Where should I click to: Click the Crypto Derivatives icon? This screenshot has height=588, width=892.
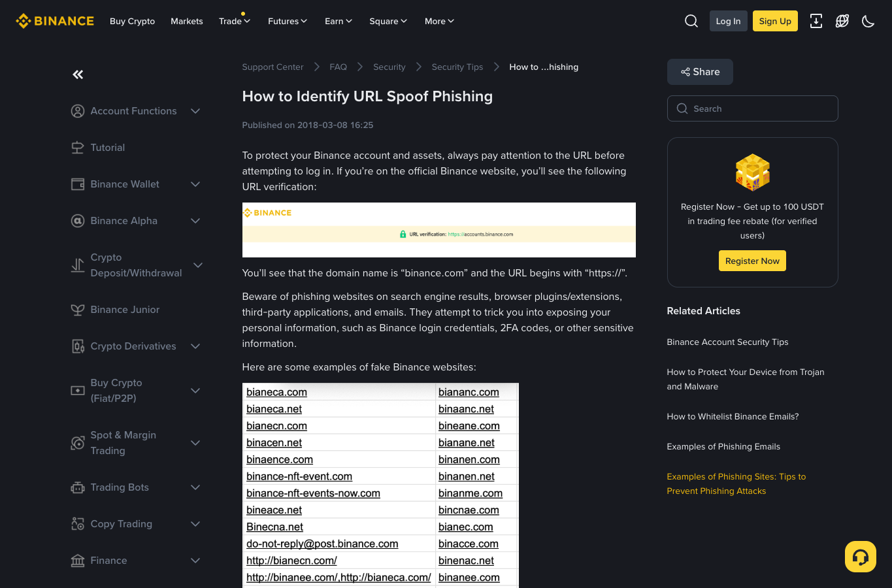78,346
